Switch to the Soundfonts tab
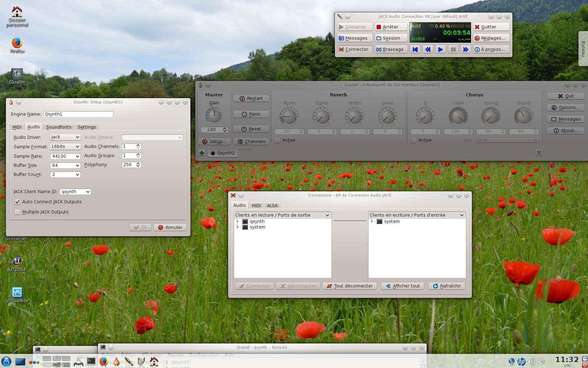This screenshot has width=588, height=368. [x=58, y=127]
